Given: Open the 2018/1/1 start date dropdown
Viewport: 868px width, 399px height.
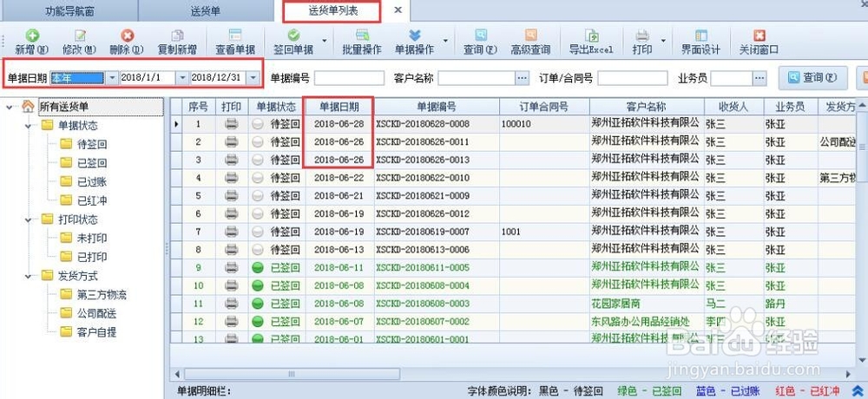Looking at the screenshot, I should [x=181, y=78].
